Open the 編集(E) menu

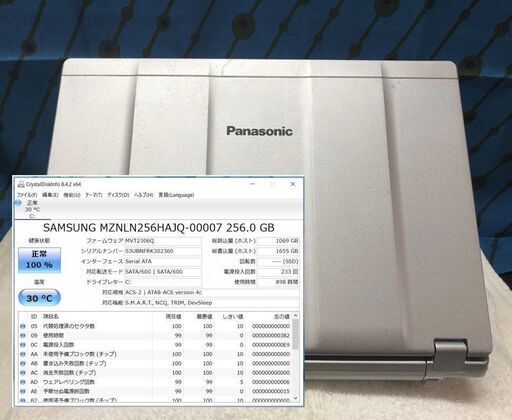pos(50,195)
